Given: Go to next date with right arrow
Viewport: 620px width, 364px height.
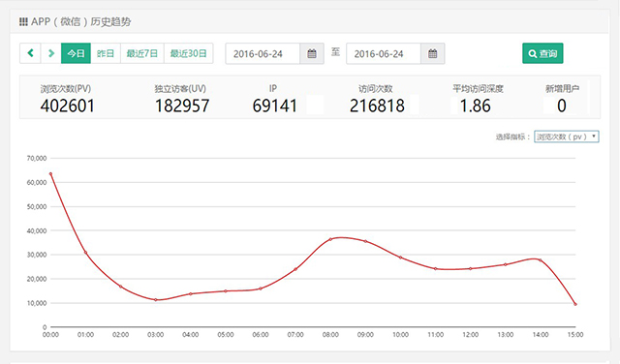Looking at the screenshot, I should coord(51,53).
